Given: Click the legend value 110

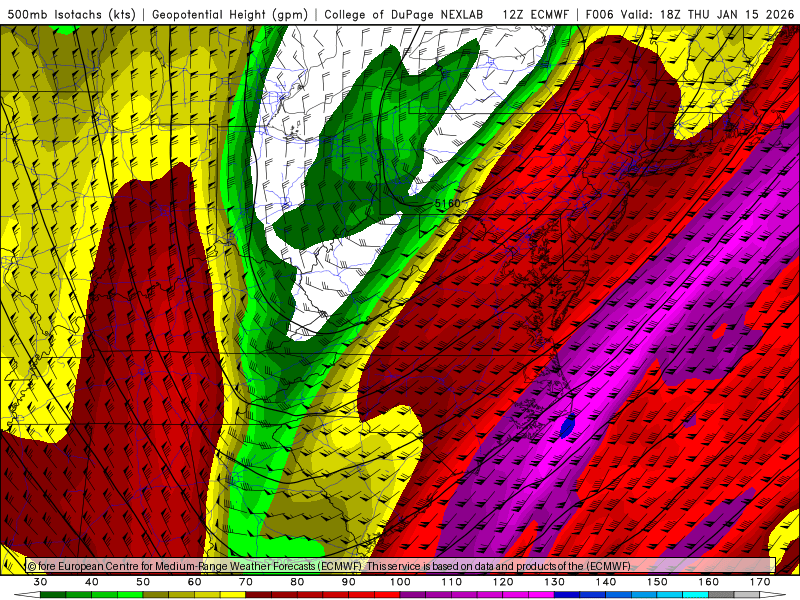Looking at the screenshot, I should pyautogui.click(x=452, y=582).
